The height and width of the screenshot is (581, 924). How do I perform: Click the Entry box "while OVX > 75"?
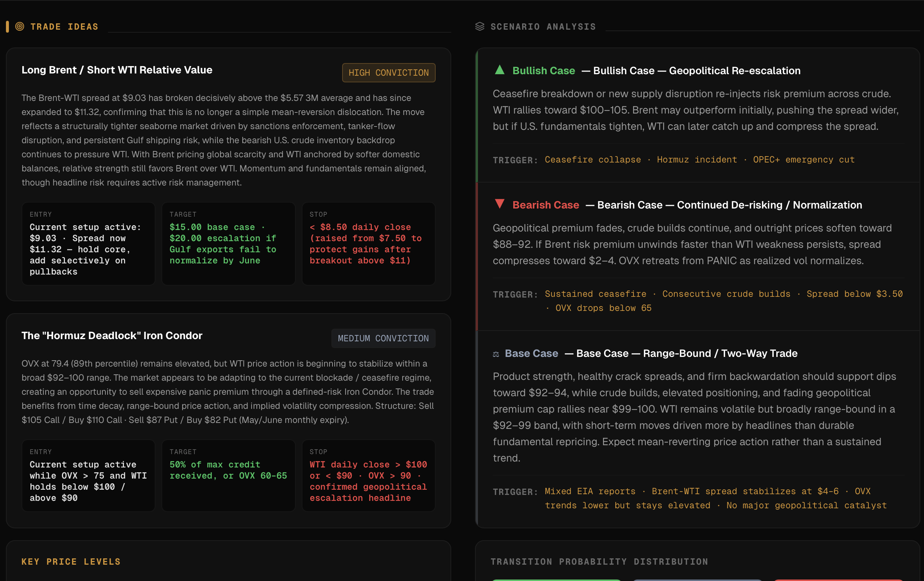(88, 476)
